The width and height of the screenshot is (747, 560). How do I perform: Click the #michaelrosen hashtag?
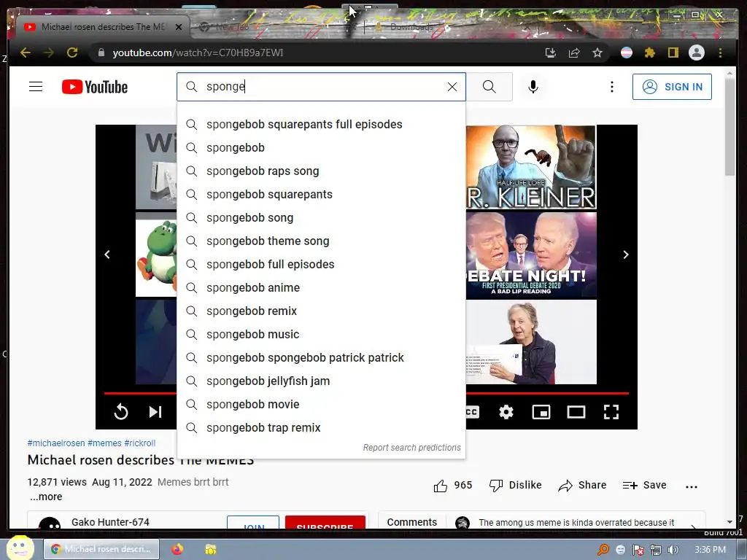point(56,443)
